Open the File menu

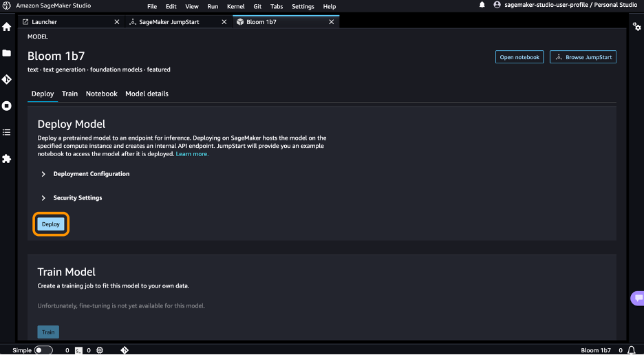(152, 7)
